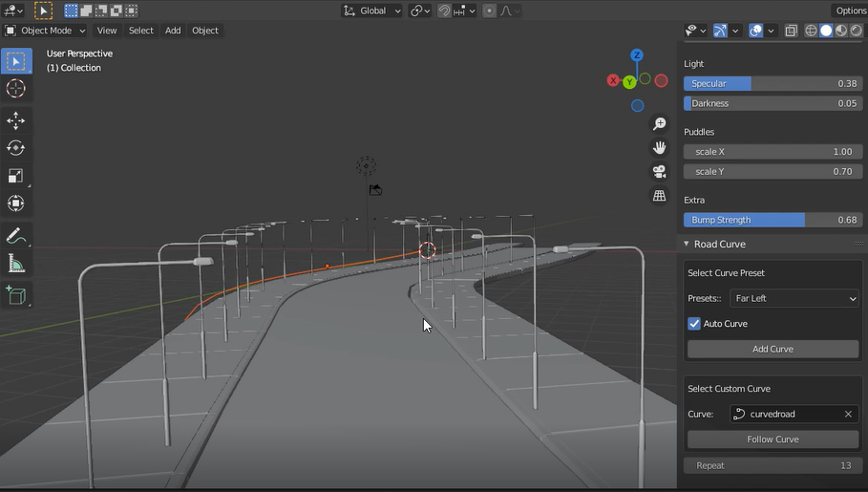Select the Cursor tool in toolbar

click(15, 89)
